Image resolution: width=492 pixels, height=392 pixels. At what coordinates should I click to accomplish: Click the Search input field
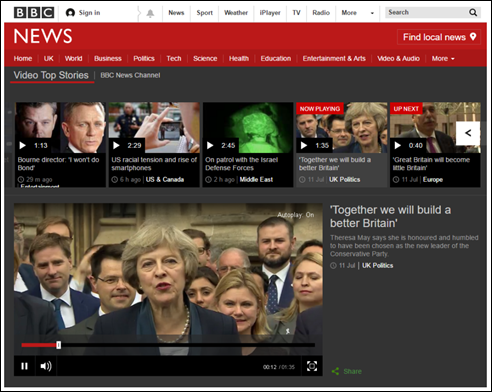tap(427, 13)
